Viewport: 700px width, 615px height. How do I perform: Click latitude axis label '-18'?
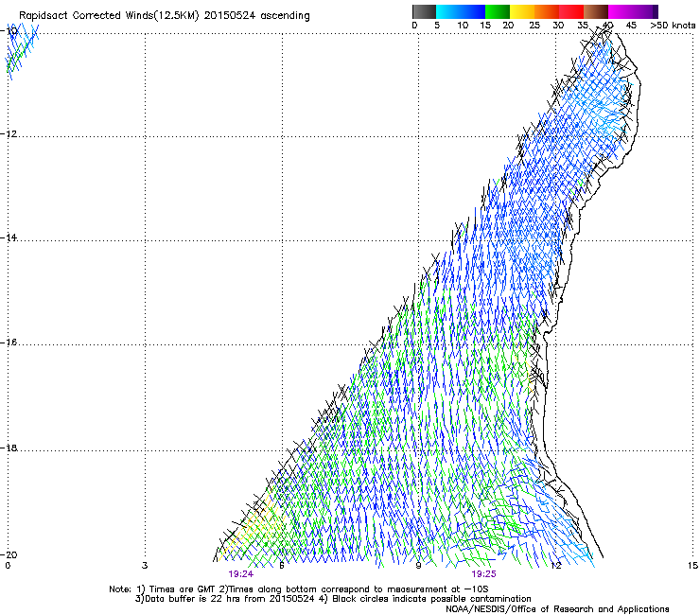[9, 448]
